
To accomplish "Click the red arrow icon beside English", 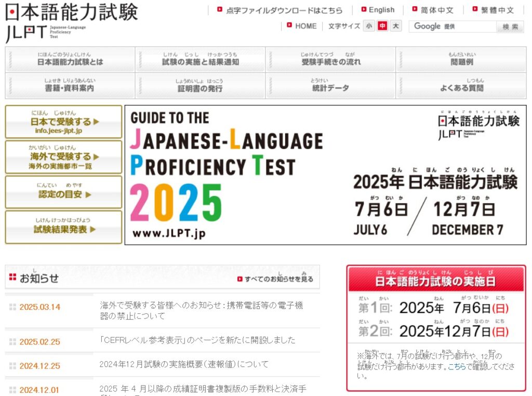I will 364,9.
